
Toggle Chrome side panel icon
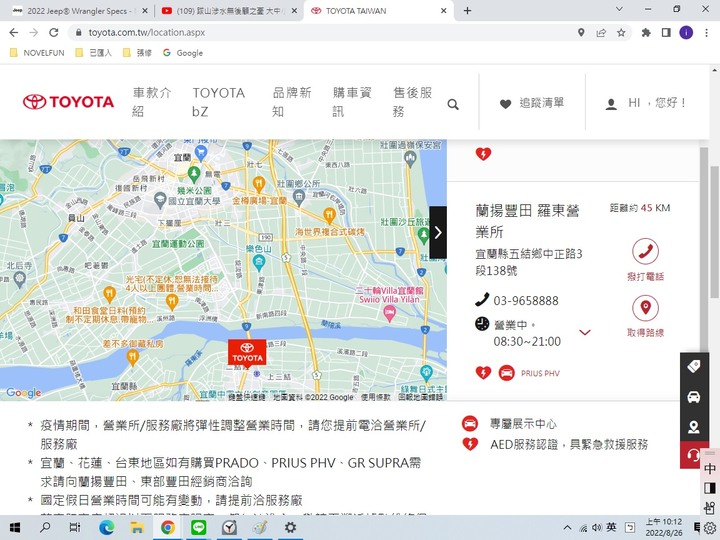click(666, 33)
